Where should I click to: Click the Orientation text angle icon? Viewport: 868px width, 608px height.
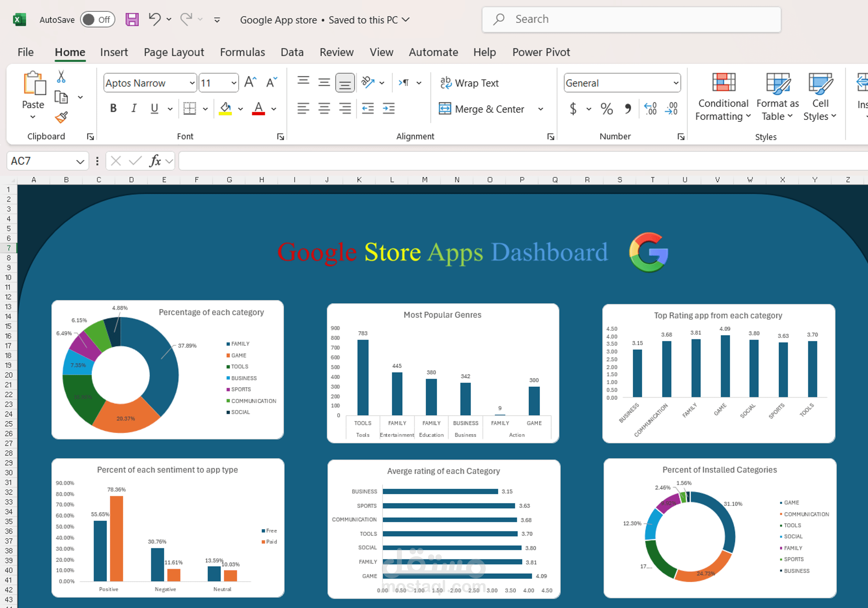point(368,82)
